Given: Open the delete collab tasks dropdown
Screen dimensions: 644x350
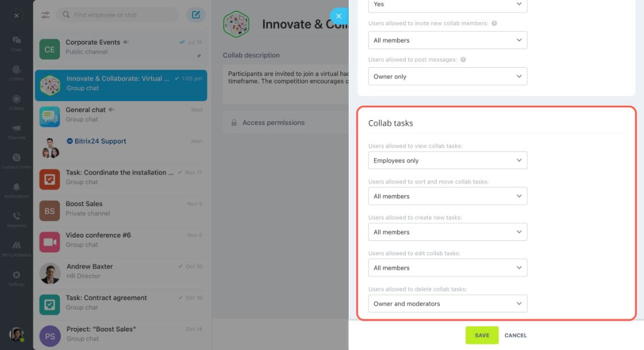Looking at the screenshot, I should click(x=448, y=304).
